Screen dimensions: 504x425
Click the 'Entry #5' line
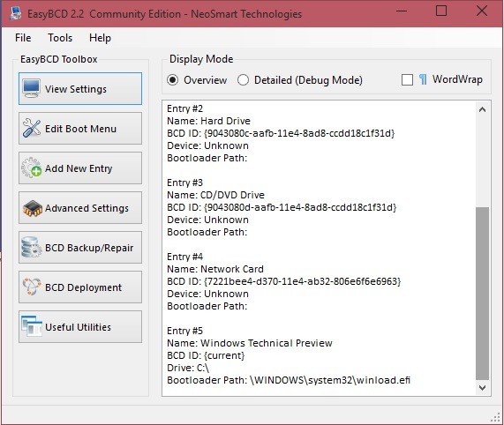pyautogui.click(x=184, y=331)
